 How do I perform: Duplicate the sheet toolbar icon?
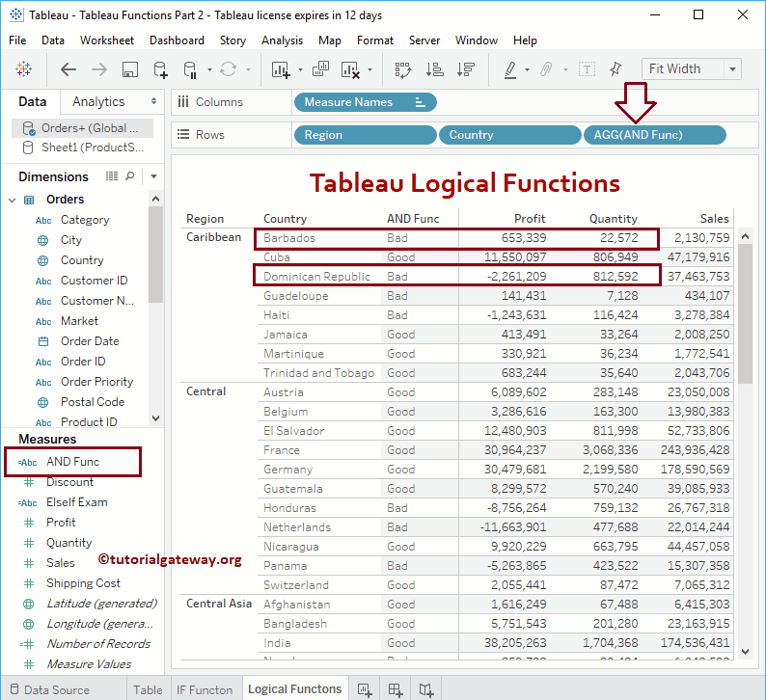(320, 69)
